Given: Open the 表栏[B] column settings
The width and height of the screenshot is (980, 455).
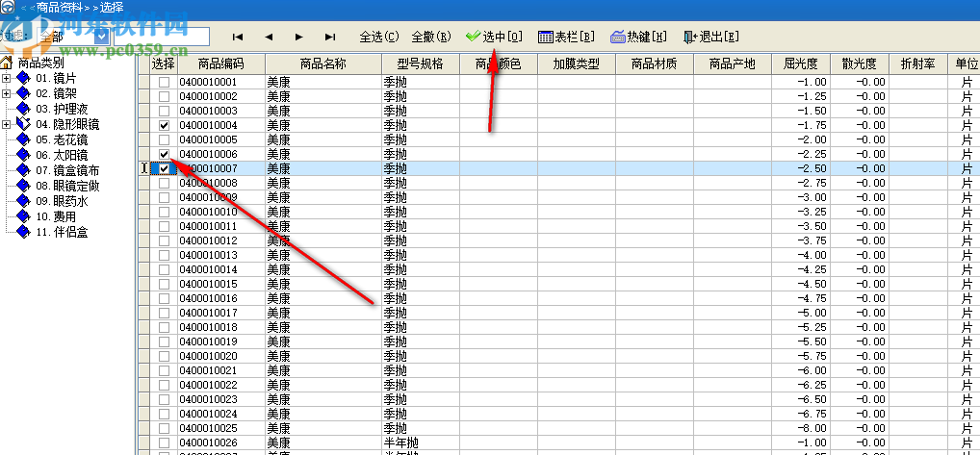Looking at the screenshot, I should (566, 37).
